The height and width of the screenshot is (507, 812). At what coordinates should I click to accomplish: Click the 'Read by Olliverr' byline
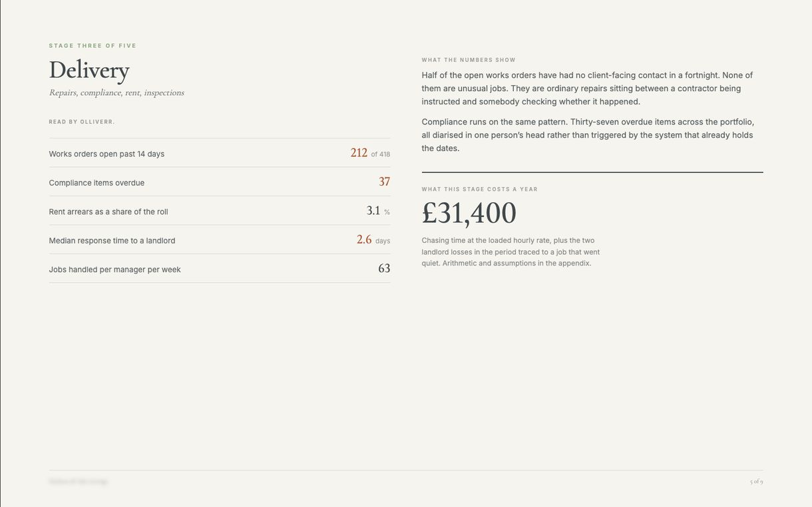(82, 122)
